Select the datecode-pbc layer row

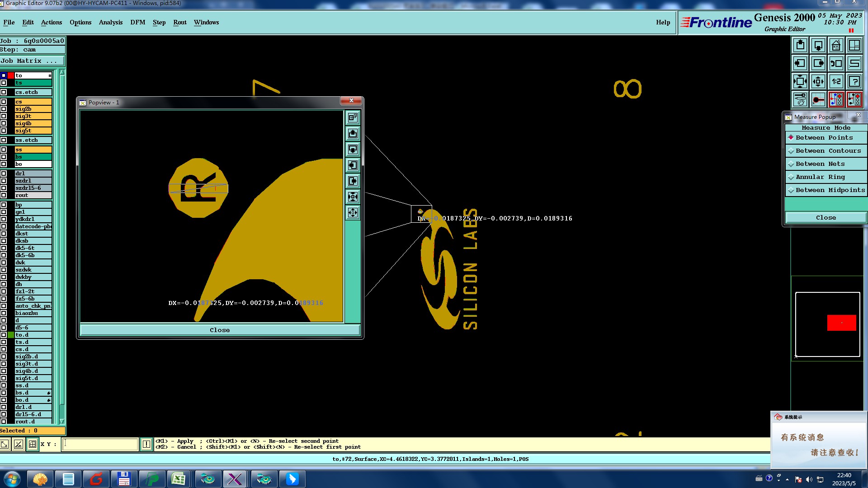(x=33, y=226)
